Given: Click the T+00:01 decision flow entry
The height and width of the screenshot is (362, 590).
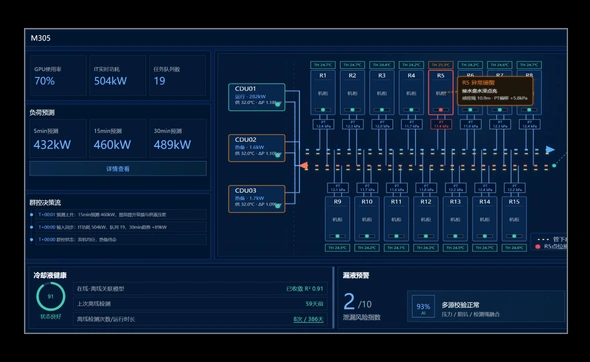Looking at the screenshot, I should (121, 215).
